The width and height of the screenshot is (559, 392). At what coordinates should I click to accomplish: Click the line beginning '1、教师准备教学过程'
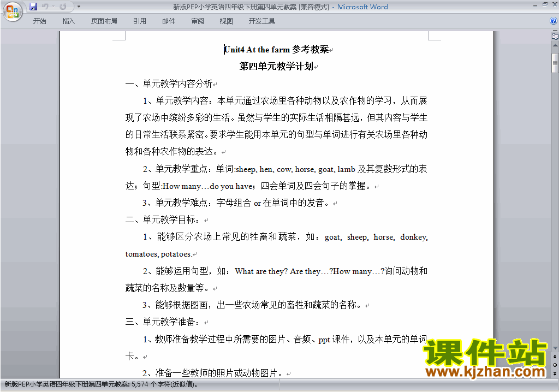285,339
